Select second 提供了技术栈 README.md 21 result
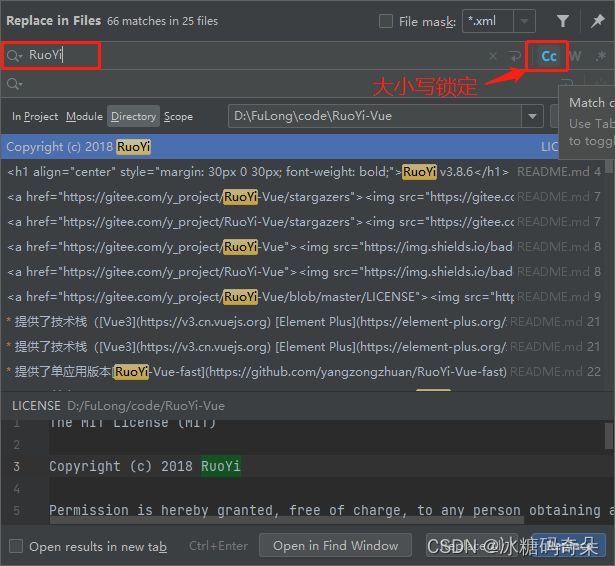The height and width of the screenshot is (566, 615). pyautogui.click(x=302, y=347)
